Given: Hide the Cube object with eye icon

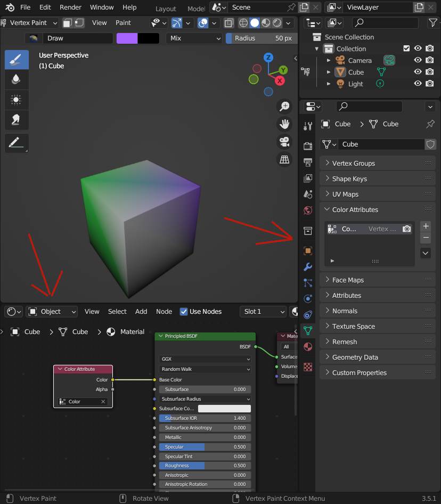Looking at the screenshot, I should tap(418, 72).
